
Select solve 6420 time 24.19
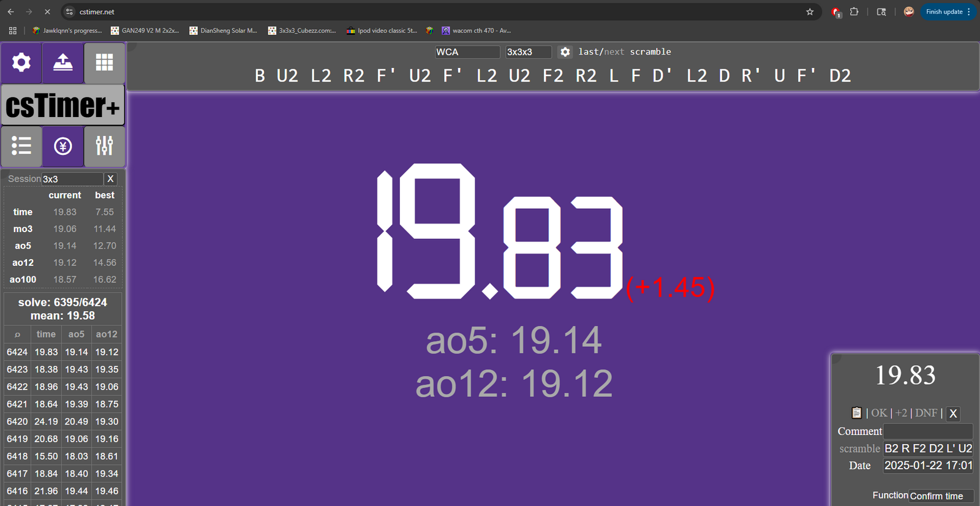pos(46,421)
